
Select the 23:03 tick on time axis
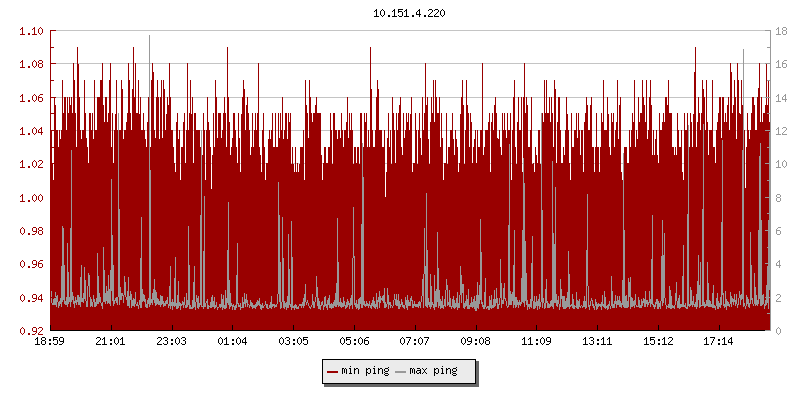[172, 342]
